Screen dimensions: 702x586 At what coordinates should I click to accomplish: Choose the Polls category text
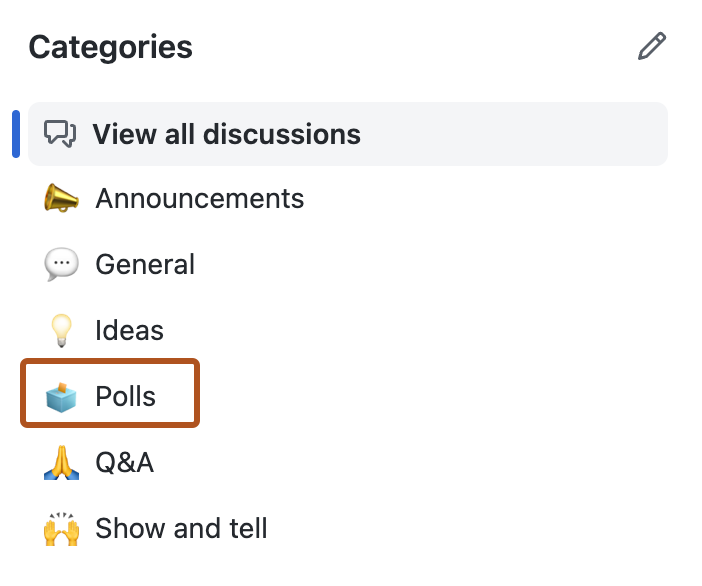(125, 396)
